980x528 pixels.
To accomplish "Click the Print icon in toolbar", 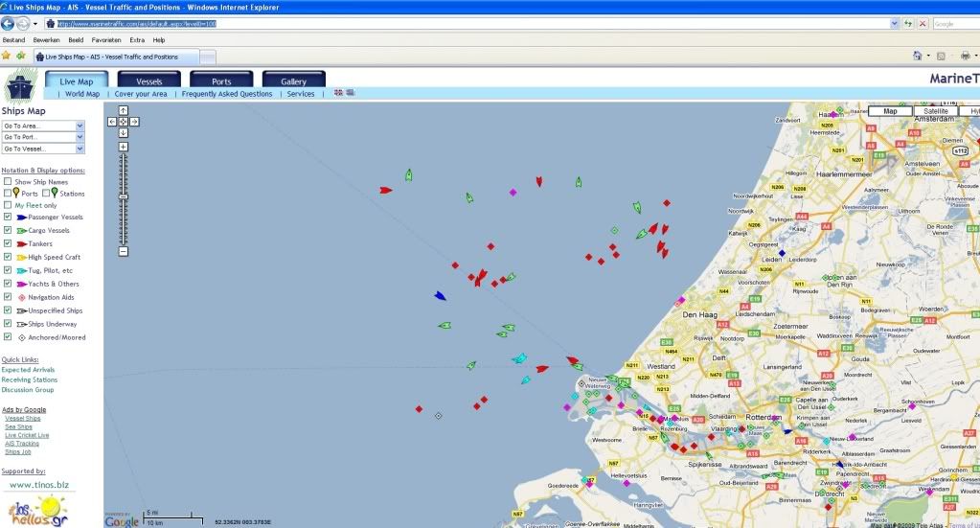I will click(x=965, y=57).
